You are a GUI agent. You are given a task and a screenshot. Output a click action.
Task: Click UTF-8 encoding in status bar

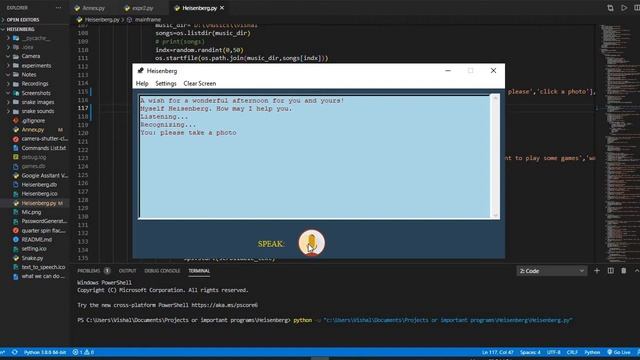554,352
